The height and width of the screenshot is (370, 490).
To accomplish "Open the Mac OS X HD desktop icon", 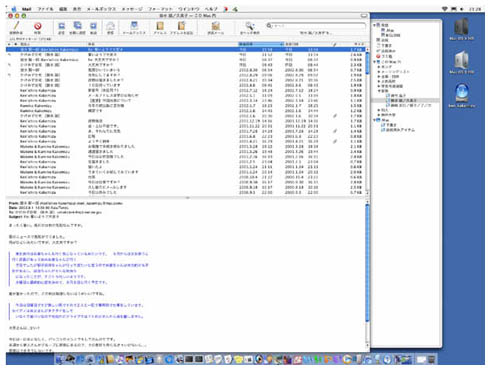I will click(461, 27).
